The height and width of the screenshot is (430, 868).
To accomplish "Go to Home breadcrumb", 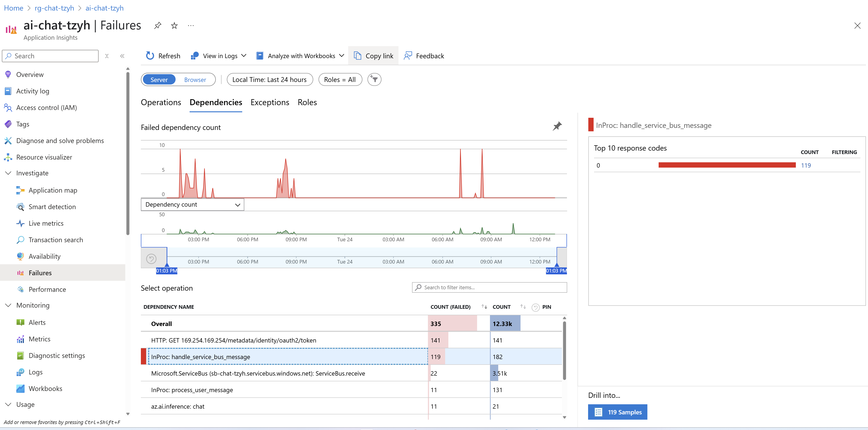I will click(14, 8).
